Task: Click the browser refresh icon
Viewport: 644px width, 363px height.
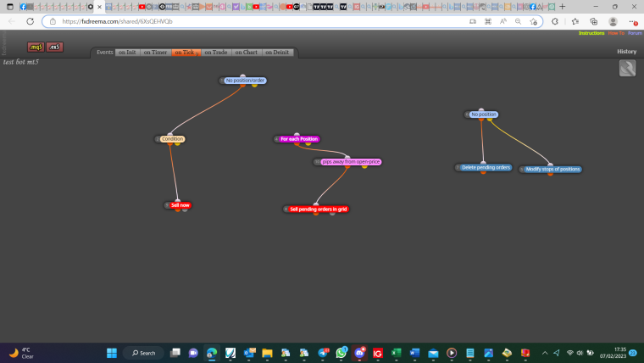Action: click(x=30, y=21)
